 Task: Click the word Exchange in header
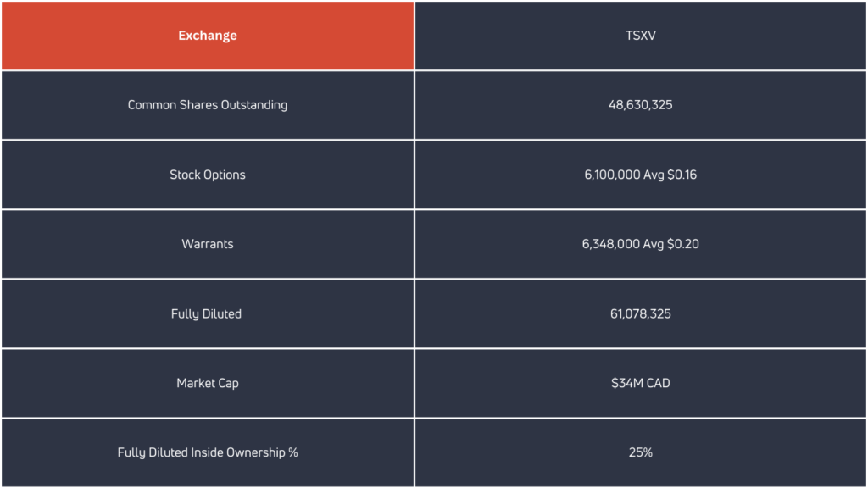coord(208,36)
